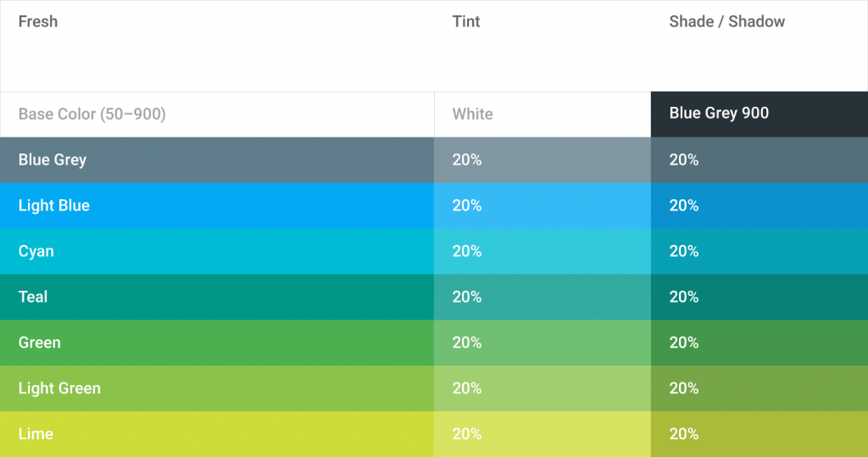Image resolution: width=868 pixels, height=457 pixels.
Task: Click the Tint column heading
Action: (x=466, y=22)
